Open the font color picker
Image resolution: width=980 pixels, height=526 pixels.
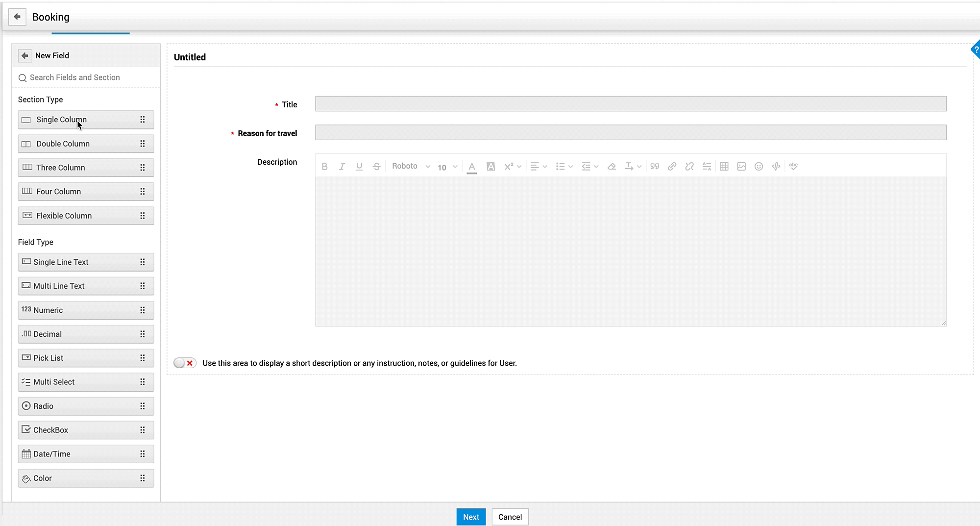tap(471, 167)
